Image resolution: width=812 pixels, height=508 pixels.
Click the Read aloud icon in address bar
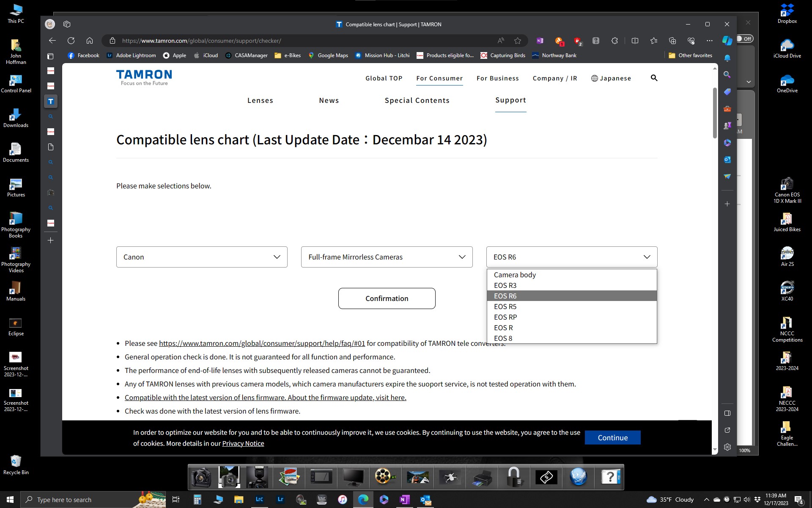(501, 41)
